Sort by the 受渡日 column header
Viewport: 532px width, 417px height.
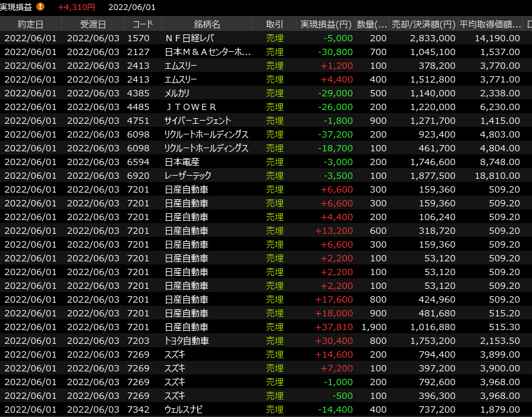[x=93, y=24]
